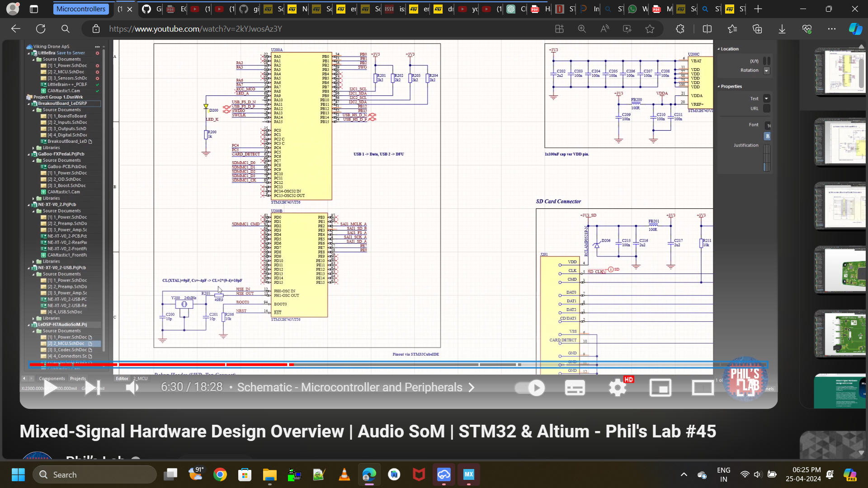The height and width of the screenshot is (488, 868).
Task: Open system tray hidden icons chevron
Action: (684, 474)
